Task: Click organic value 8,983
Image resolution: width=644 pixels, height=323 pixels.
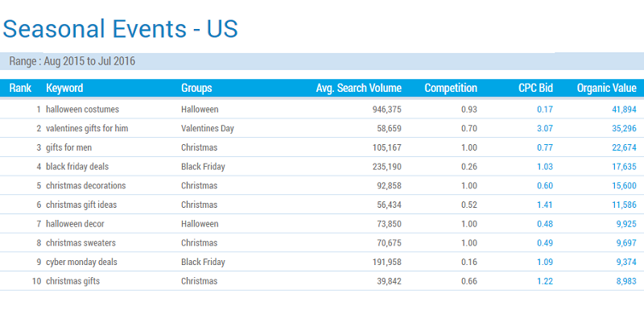Action: click(624, 281)
